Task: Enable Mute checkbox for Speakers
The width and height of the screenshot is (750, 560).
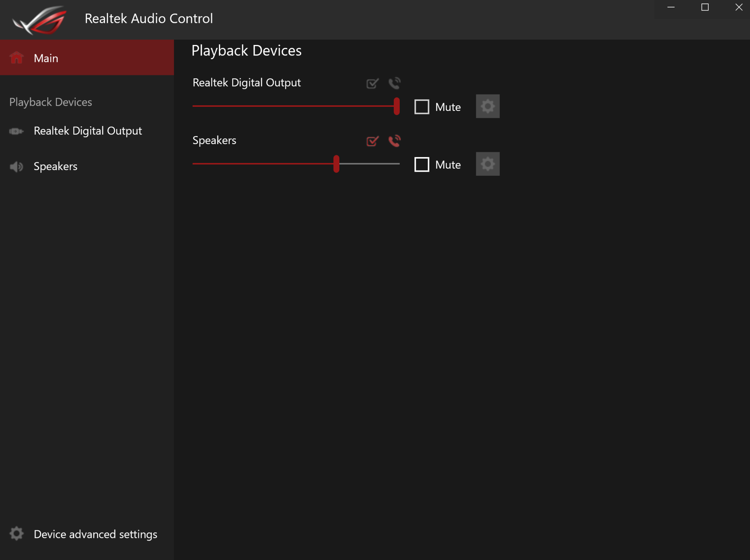Action: coord(421,165)
